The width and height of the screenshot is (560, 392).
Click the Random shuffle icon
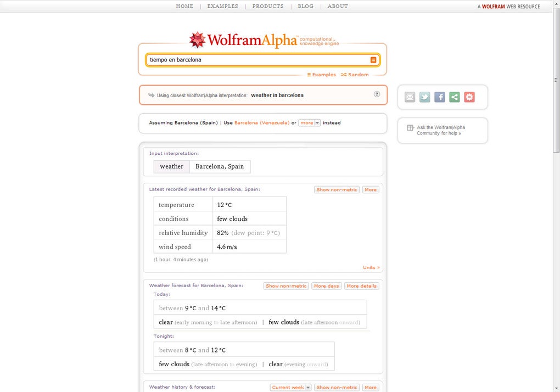coord(344,75)
